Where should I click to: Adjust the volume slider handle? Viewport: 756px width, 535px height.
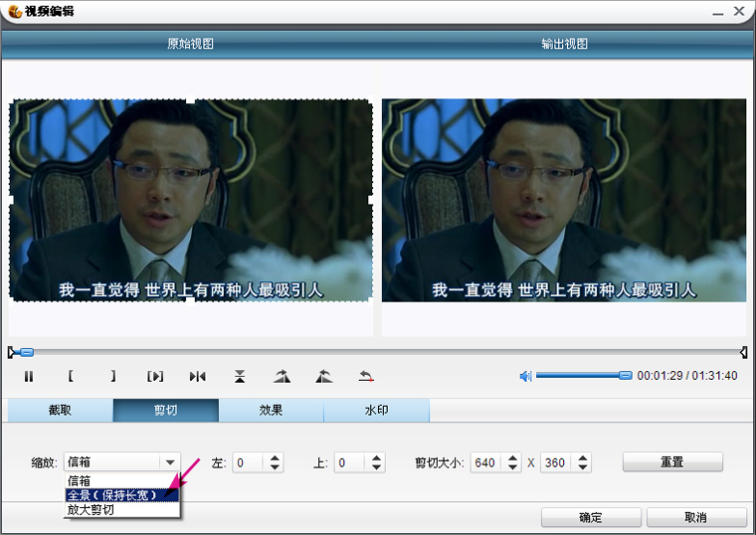point(625,376)
